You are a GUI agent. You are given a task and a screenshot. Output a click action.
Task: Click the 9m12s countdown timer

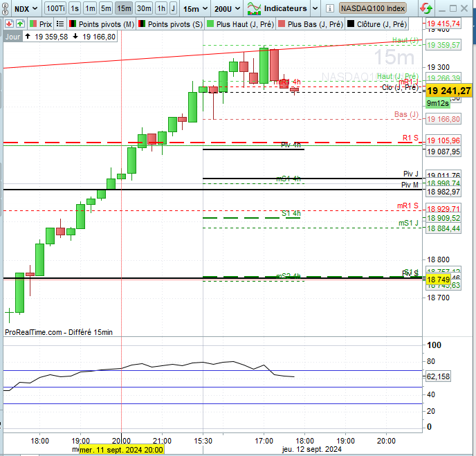coord(438,103)
